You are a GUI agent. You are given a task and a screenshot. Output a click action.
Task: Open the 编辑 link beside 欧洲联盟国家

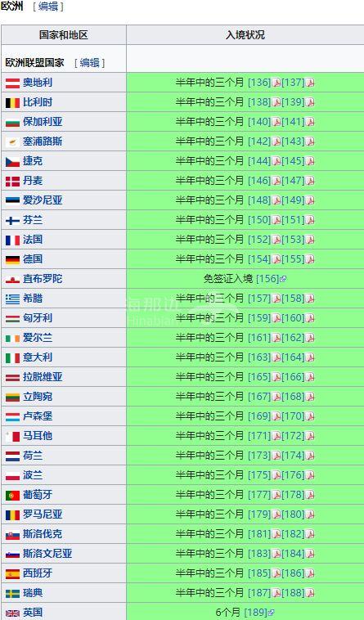click(90, 62)
